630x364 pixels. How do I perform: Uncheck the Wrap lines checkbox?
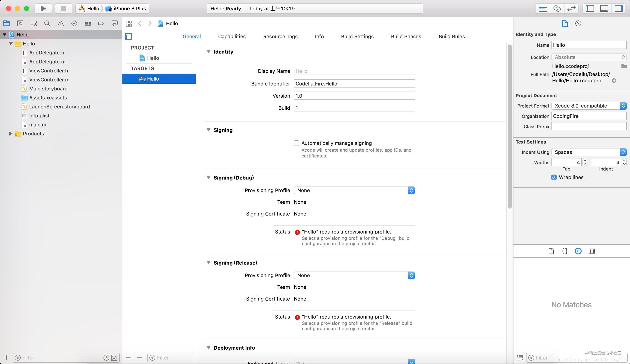coord(554,177)
